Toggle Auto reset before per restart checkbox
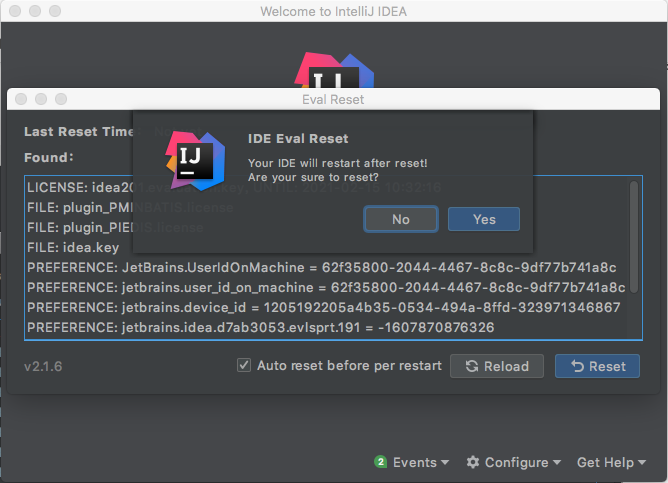 pyautogui.click(x=244, y=365)
